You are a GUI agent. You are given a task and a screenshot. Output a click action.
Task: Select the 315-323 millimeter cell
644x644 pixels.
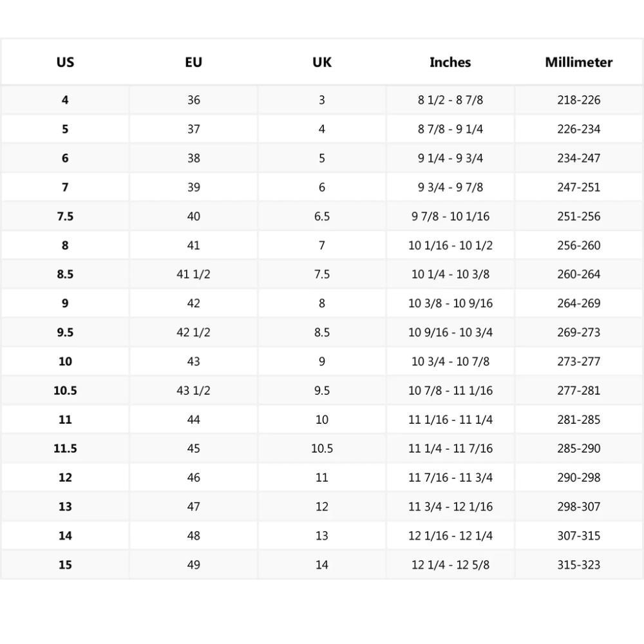click(578, 565)
